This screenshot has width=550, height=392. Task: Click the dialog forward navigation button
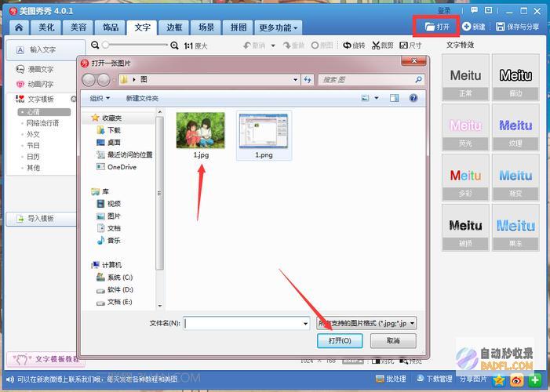point(104,80)
